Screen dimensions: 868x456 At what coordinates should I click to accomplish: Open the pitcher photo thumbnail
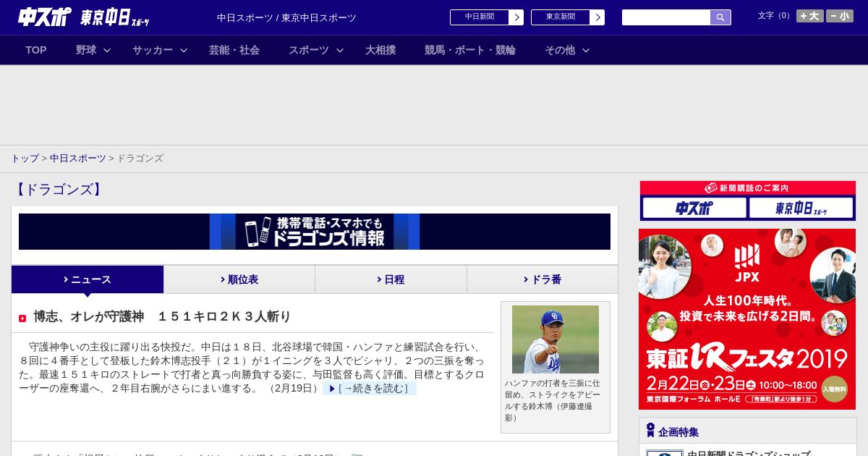pos(556,339)
